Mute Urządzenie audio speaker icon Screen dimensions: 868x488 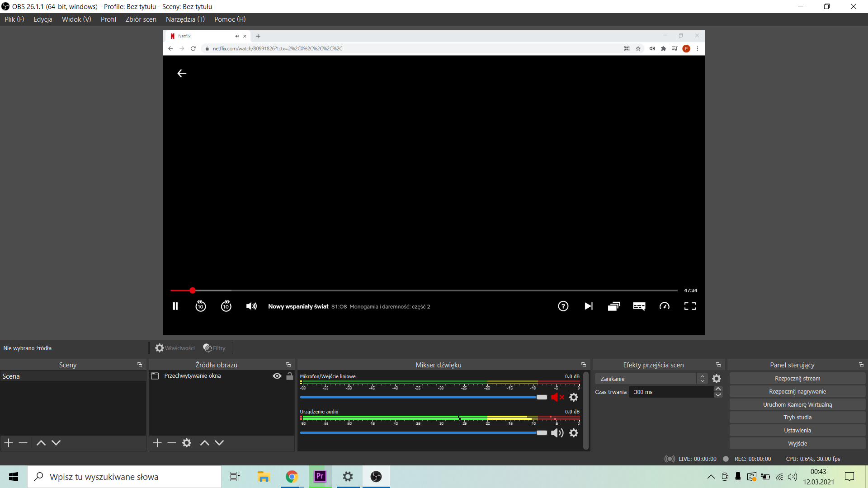tap(557, 433)
